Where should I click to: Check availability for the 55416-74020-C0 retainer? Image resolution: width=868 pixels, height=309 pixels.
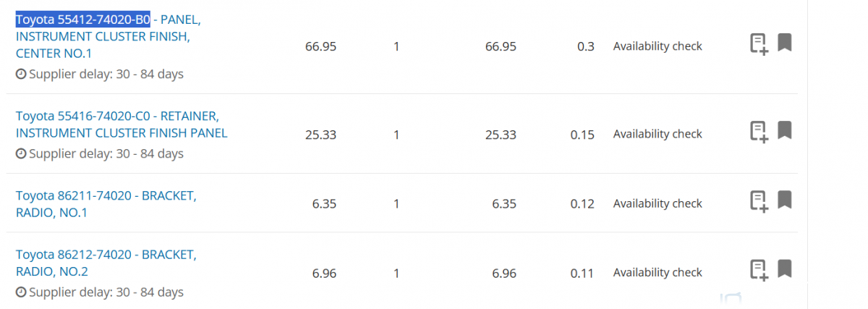(658, 134)
